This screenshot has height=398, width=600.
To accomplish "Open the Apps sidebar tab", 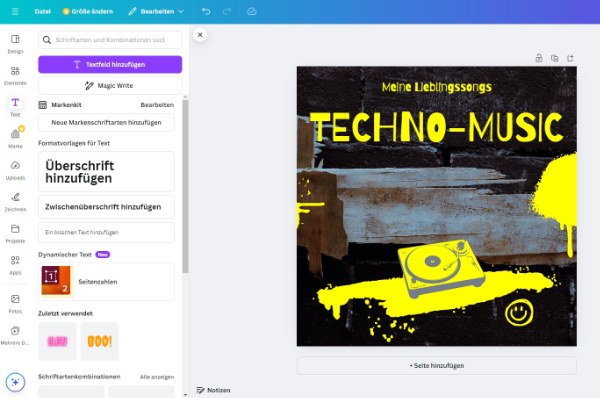I will click(15, 265).
